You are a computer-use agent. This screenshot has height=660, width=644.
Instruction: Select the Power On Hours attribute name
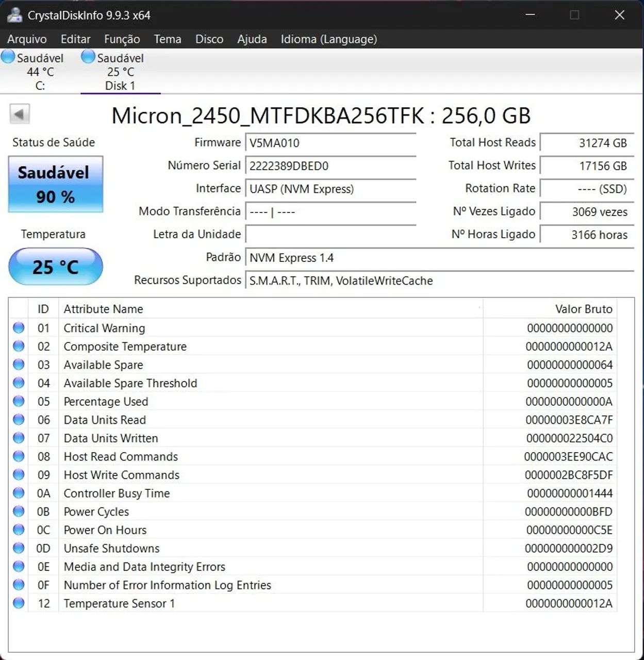tap(105, 530)
